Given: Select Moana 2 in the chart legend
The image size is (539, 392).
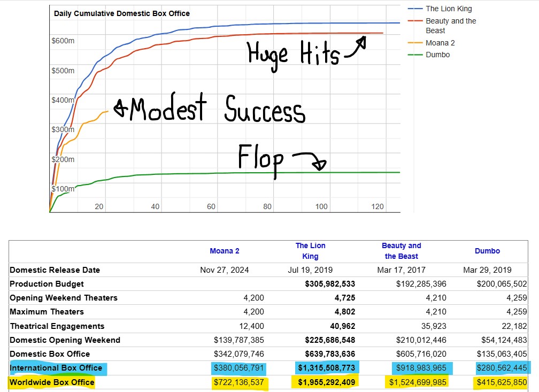Looking at the screenshot, I should [x=440, y=43].
